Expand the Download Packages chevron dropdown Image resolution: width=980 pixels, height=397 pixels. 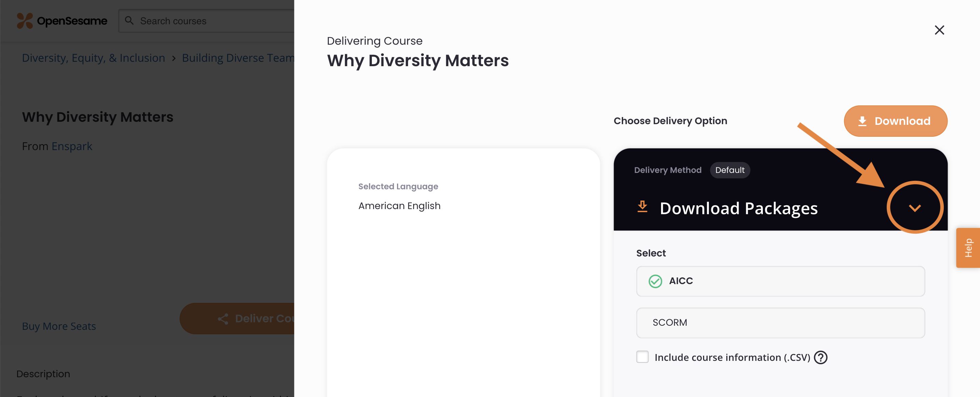point(914,208)
